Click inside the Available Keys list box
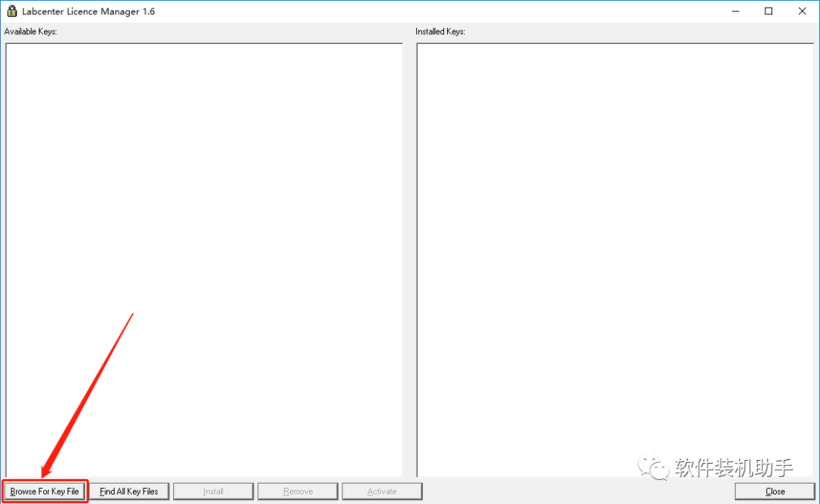The width and height of the screenshot is (820, 504). (x=204, y=260)
